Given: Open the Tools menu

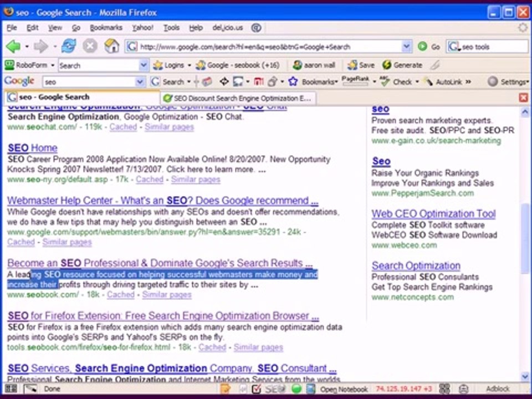Looking at the screenshot, I should (171, 28).
